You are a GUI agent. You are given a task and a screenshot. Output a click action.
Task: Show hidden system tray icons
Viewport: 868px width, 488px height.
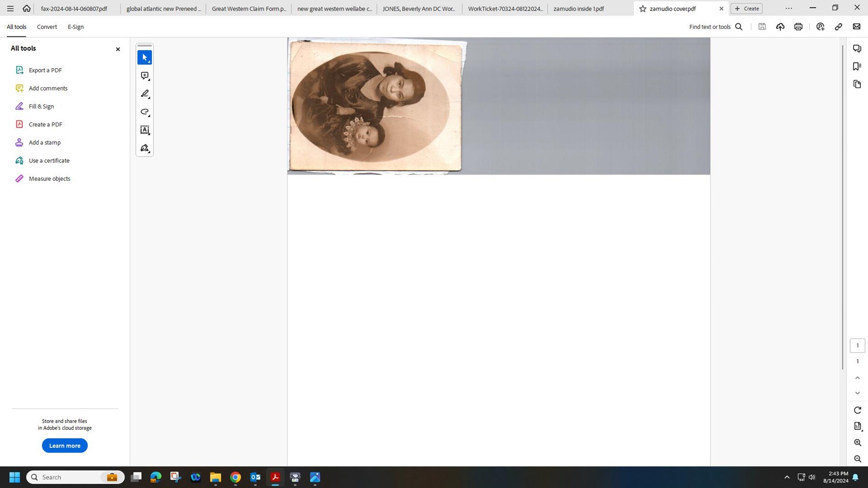coord(787,477)
